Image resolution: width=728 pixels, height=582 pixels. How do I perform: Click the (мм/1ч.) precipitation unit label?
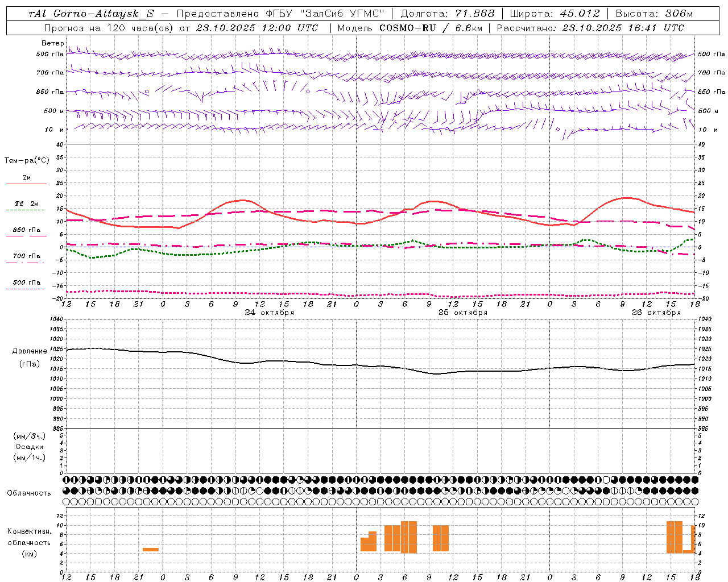(30, 458)
